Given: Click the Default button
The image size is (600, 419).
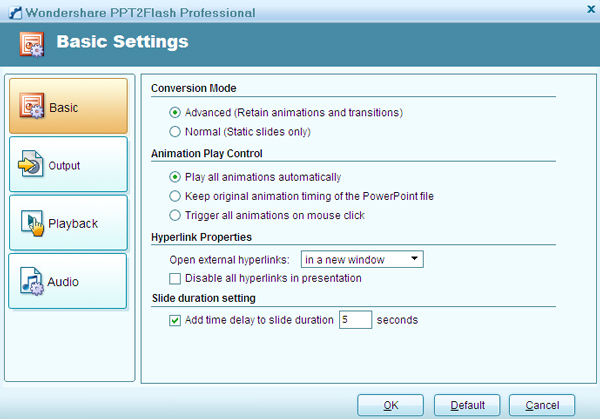Looking at the screenshot, I should 467,405.
